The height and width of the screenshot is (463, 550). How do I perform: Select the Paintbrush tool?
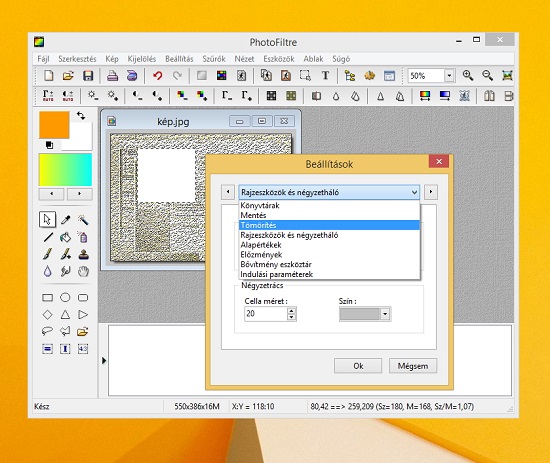tap(48, 254)
